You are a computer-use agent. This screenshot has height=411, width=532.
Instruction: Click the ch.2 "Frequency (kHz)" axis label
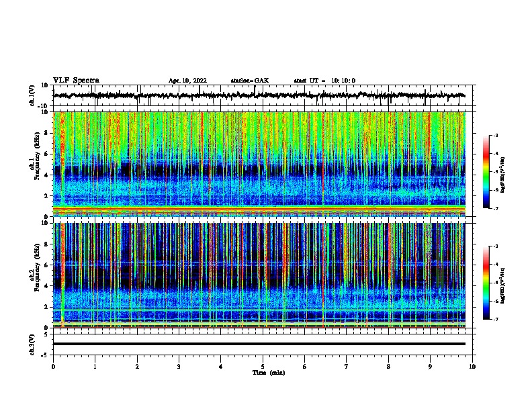pyautogui.click(x=37, y=267)
